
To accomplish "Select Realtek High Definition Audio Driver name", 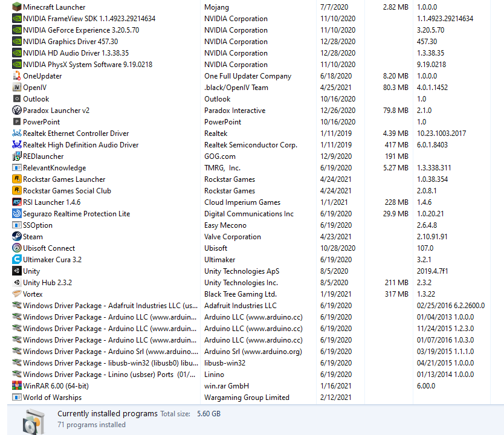I will tap(81, 144).
